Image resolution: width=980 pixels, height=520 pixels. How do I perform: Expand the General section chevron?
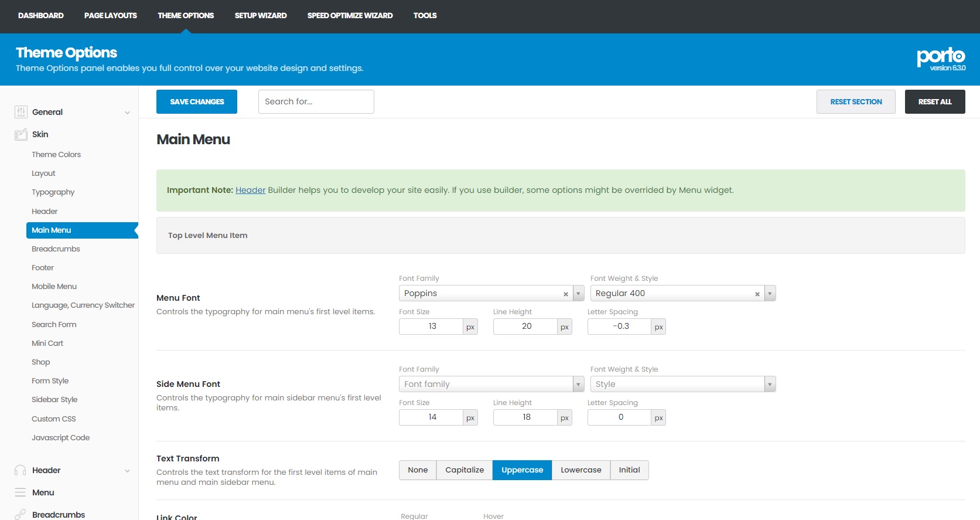127,113
